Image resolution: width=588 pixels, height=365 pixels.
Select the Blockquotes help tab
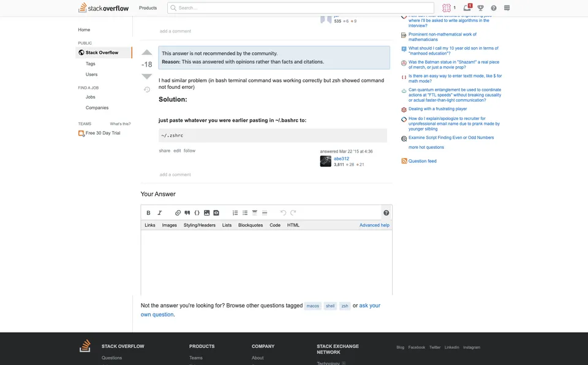pos(251,225)
